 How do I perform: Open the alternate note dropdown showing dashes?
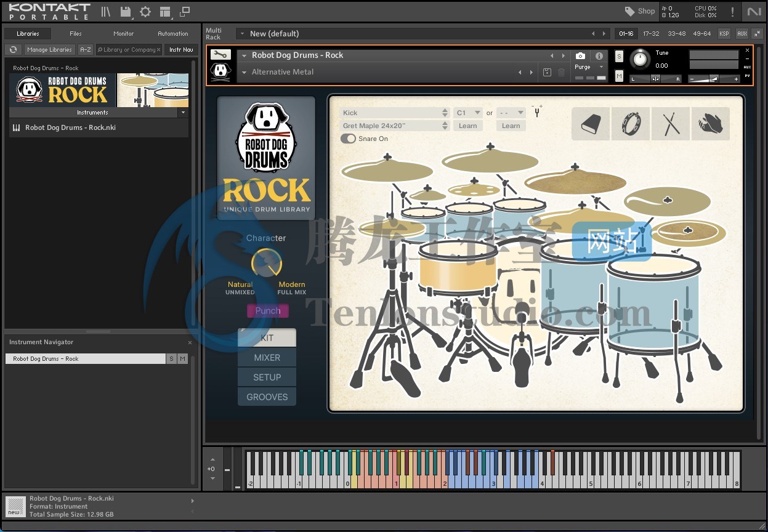(x=511, y=113)
